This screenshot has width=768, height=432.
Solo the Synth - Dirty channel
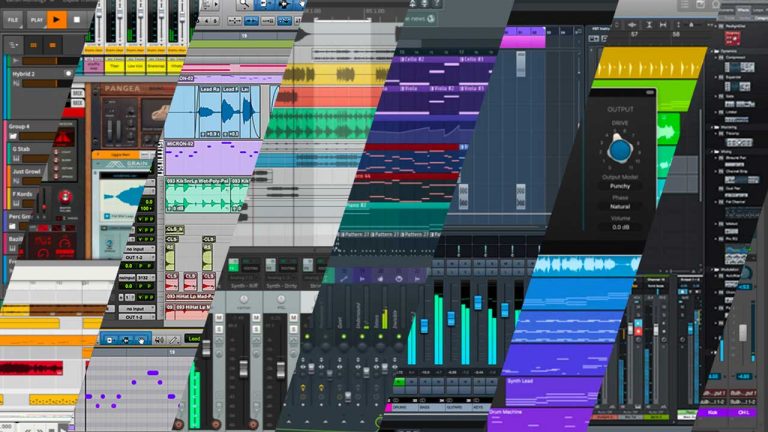point(257,329)
